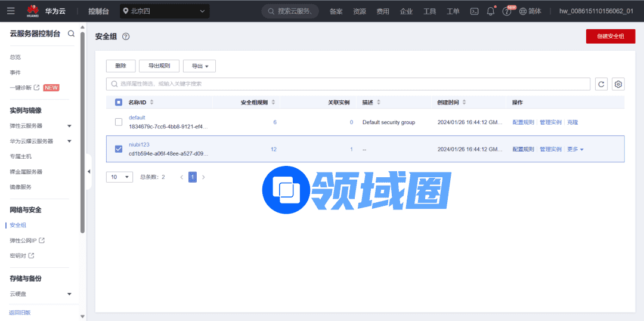Open the hamburger menu for the service list

click(11, 11)
